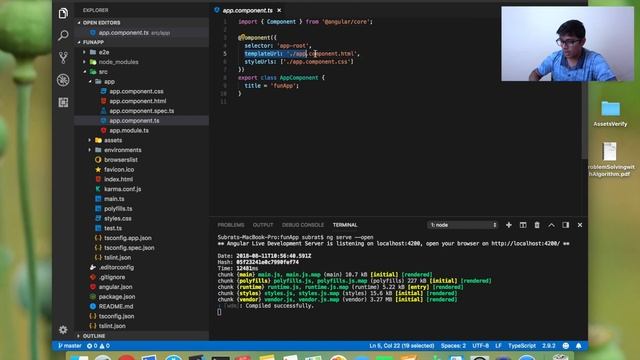This screenshot has height=360, width=640.
Task: Open AssetsVerify folder on desktop
Action: click(x=610, y=113)
